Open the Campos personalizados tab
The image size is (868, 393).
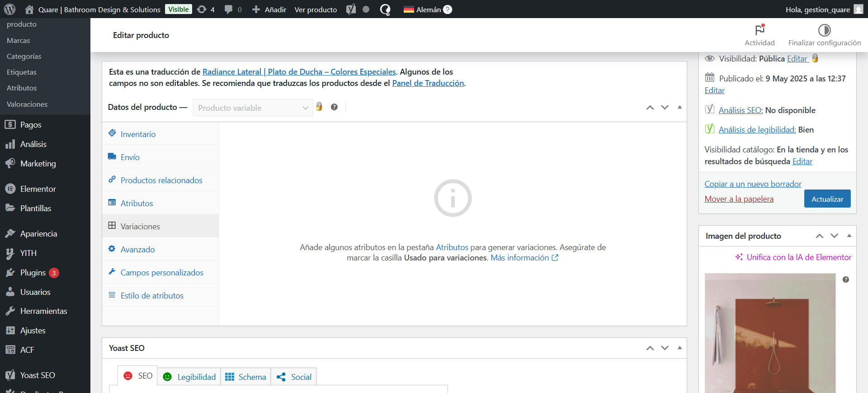[x=160, y=272]
